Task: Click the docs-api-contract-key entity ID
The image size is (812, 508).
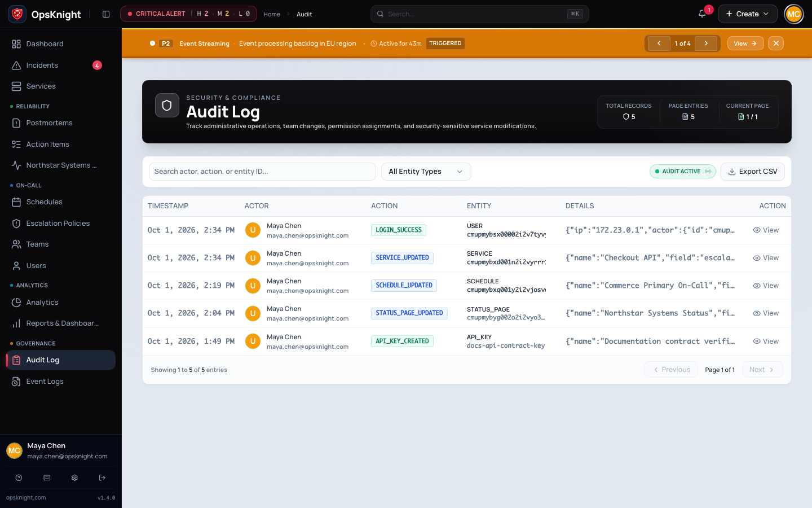Action: click(506, 346)
